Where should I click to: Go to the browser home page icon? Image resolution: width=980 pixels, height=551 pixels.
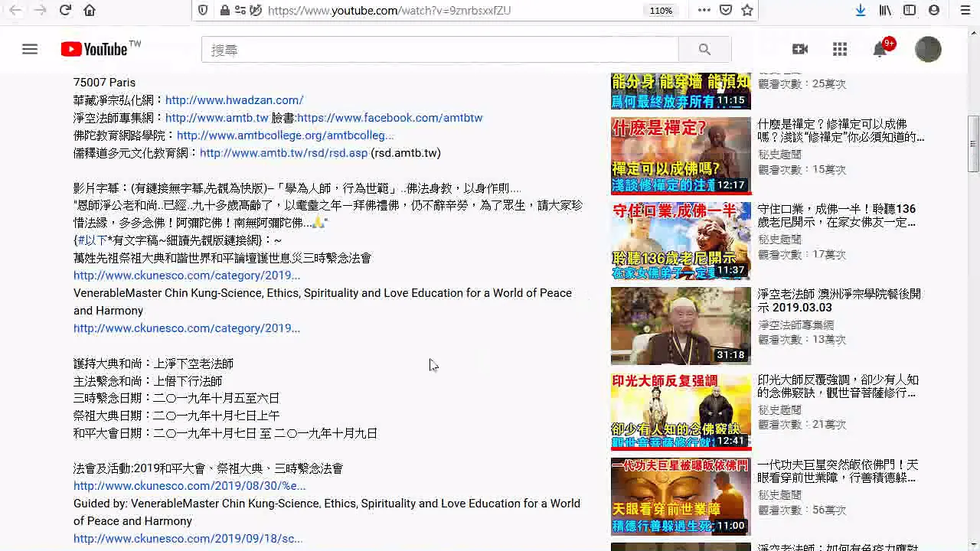[90, 10]
